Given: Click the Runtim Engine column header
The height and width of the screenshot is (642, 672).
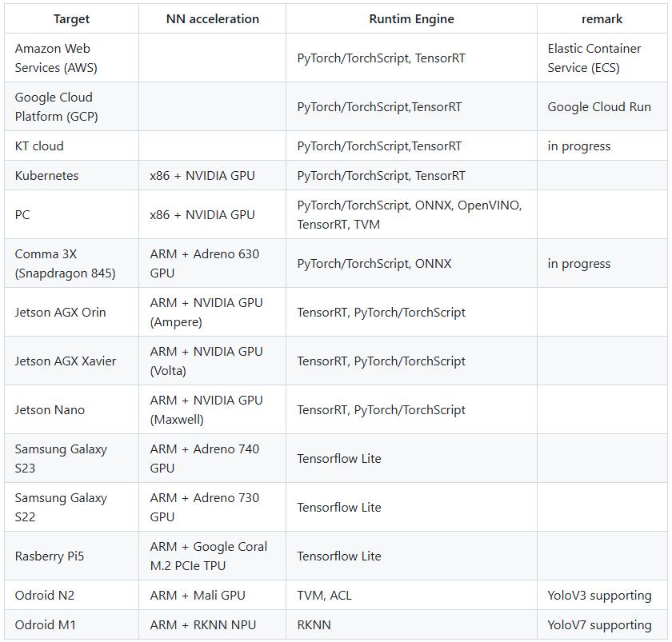Looking at the screenshot, I should click(x=411, y=18).
